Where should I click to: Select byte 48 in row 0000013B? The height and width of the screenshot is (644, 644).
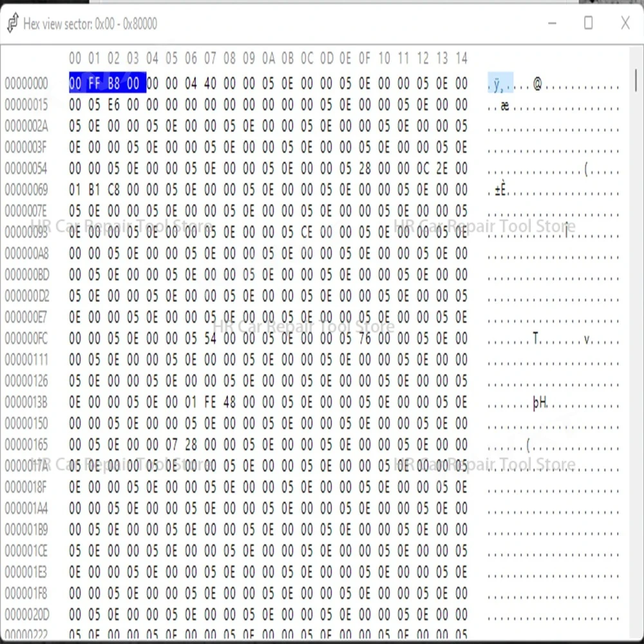[x=230, y=402]
